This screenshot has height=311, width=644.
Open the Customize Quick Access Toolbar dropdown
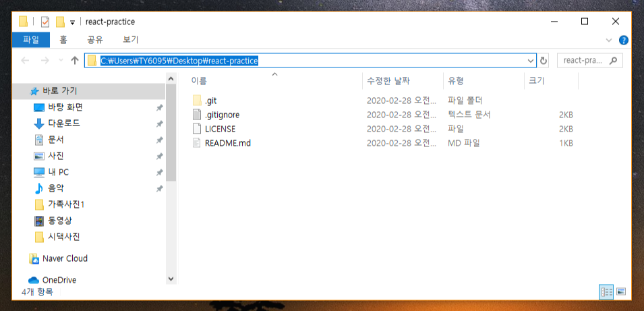(x=72, y=22)
